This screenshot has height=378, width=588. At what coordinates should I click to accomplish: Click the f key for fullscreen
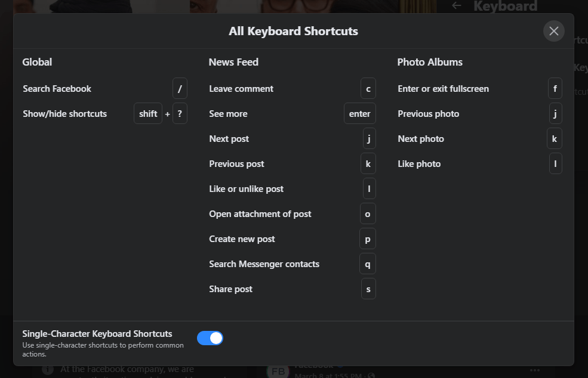[555, 89]
